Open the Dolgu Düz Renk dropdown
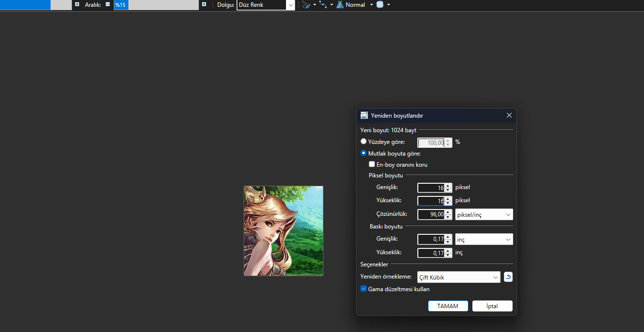Image resolution: width=644 pixels, height=332 pixels. (x=266, y=5)
